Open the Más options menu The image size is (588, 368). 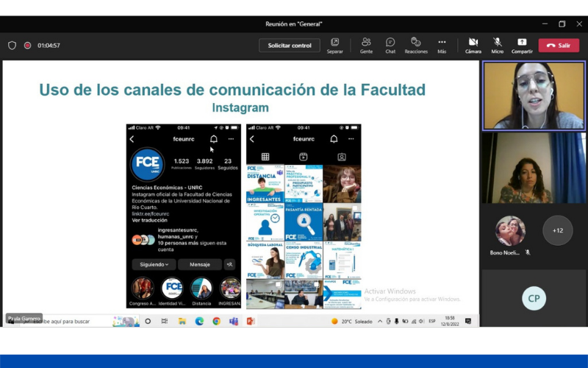tap(442, 46)
